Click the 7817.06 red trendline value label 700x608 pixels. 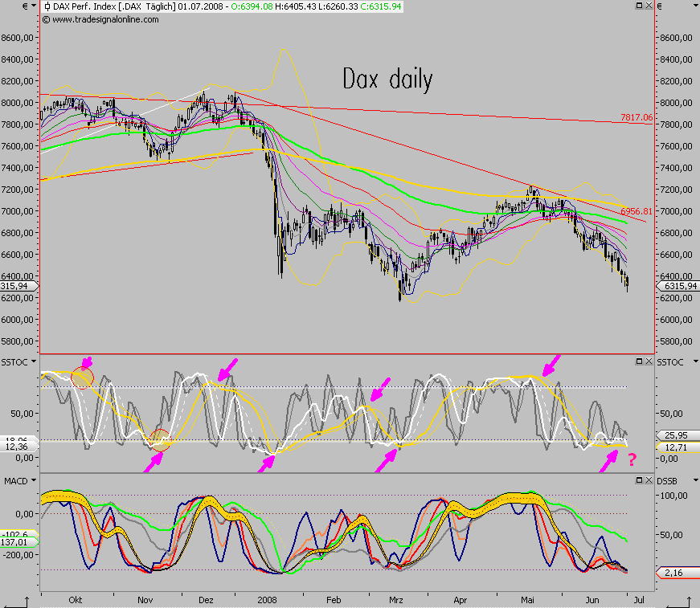coord(637,117)
